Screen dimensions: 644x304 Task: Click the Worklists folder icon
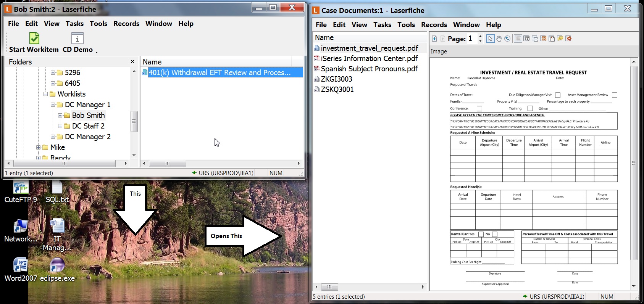pyautogui.click(x=53, y=94)
